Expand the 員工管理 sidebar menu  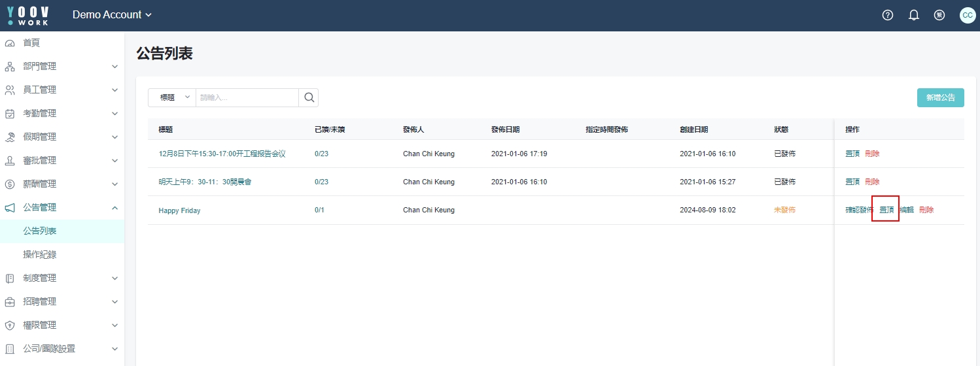62,90
